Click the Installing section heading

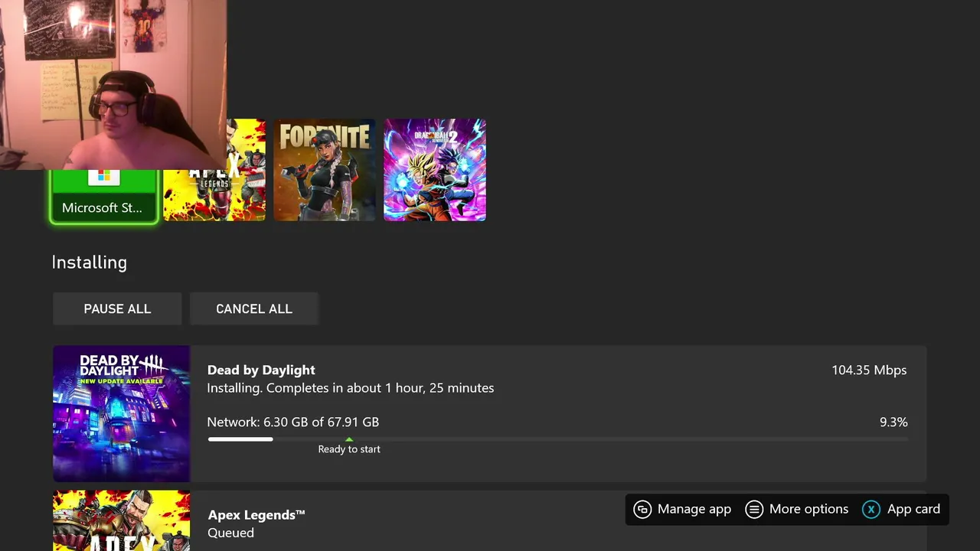point(90,262)
